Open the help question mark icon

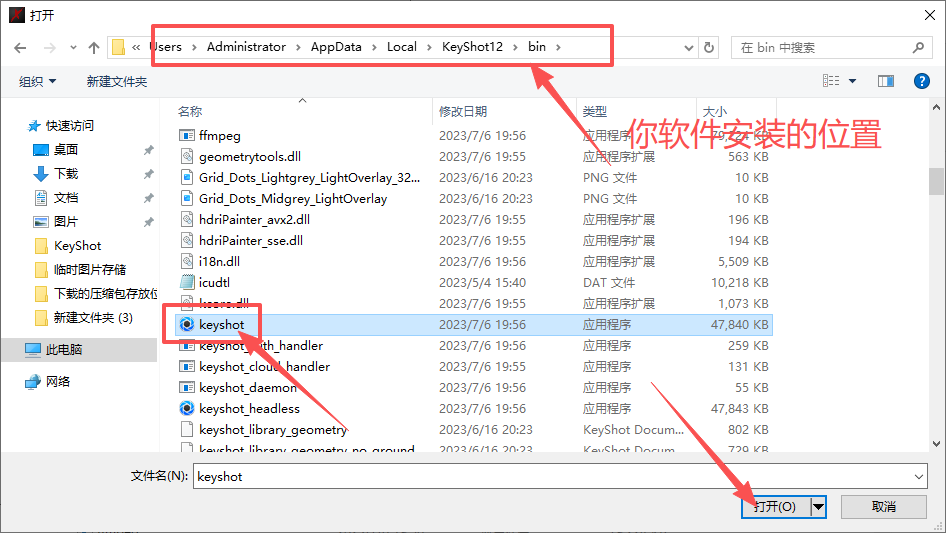pos(921,81)
